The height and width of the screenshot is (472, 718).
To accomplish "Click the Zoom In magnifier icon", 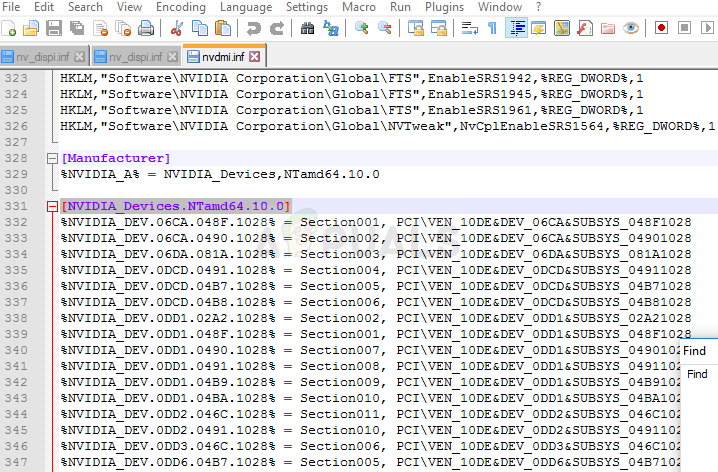I will pos(361,28).
